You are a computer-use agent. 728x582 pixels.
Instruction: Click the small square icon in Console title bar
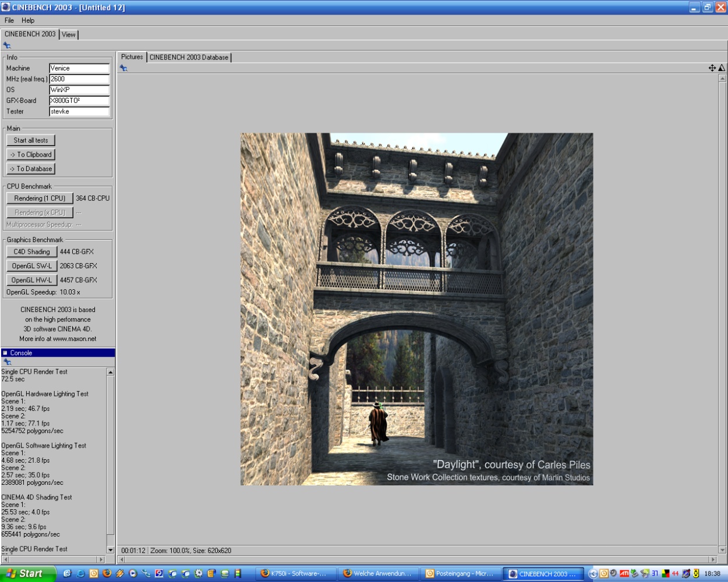click(x=5, y=353)
